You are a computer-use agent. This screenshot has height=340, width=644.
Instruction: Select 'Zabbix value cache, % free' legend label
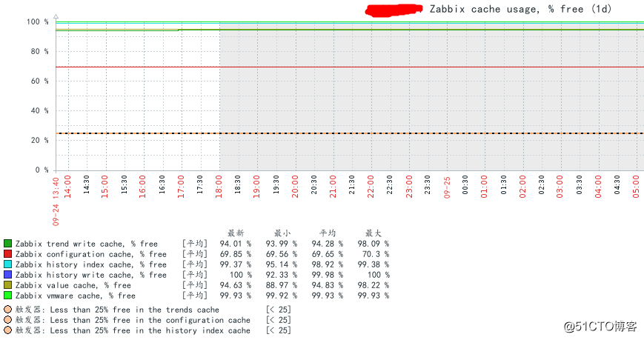click(73, 285)
